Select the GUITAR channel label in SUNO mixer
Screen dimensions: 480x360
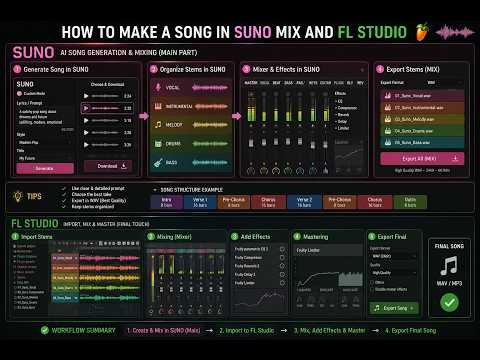[326, 83]
